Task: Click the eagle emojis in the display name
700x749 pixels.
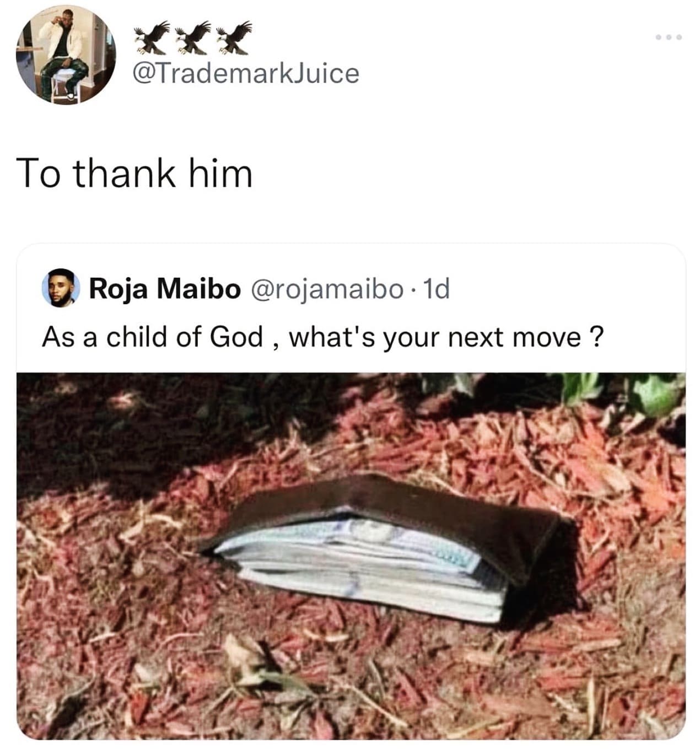Action: [190, 37]
